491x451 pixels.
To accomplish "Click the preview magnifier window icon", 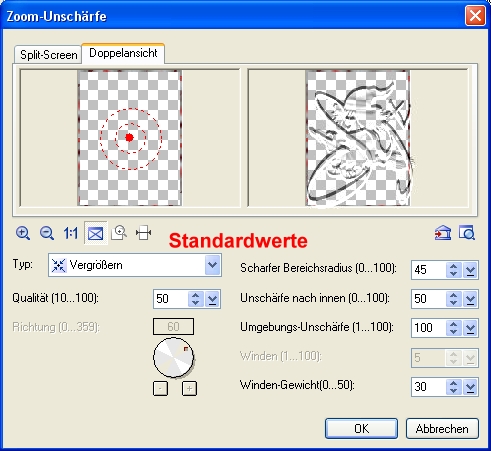I will (x=467, y=233).
